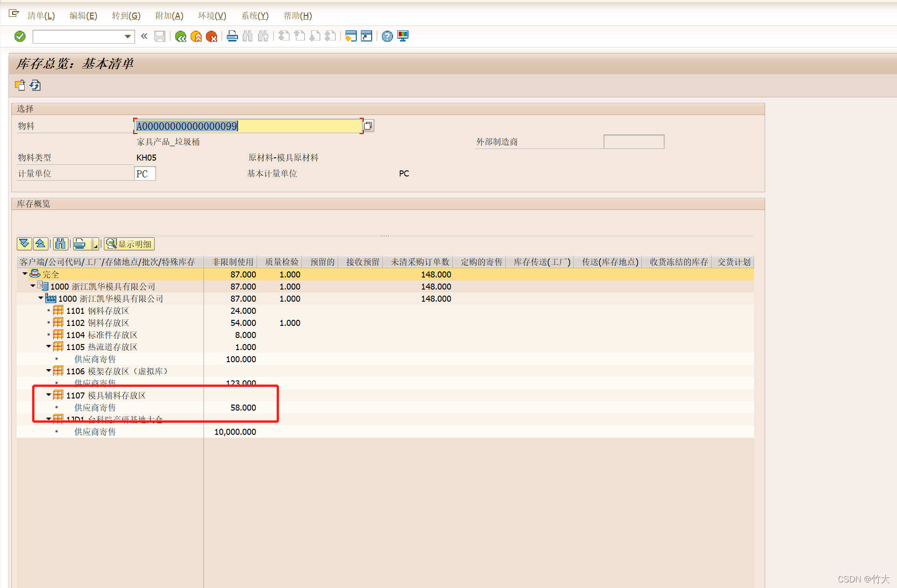Click the Refresh icon below title
This screenshot has height=588, width=897.
pyautogui.click(x=35, y=85)
